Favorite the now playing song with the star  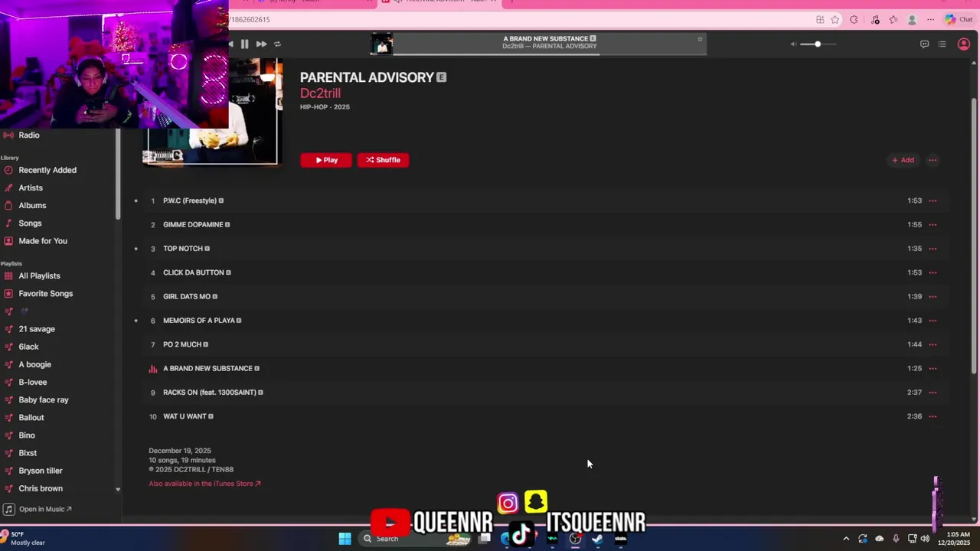700,39
